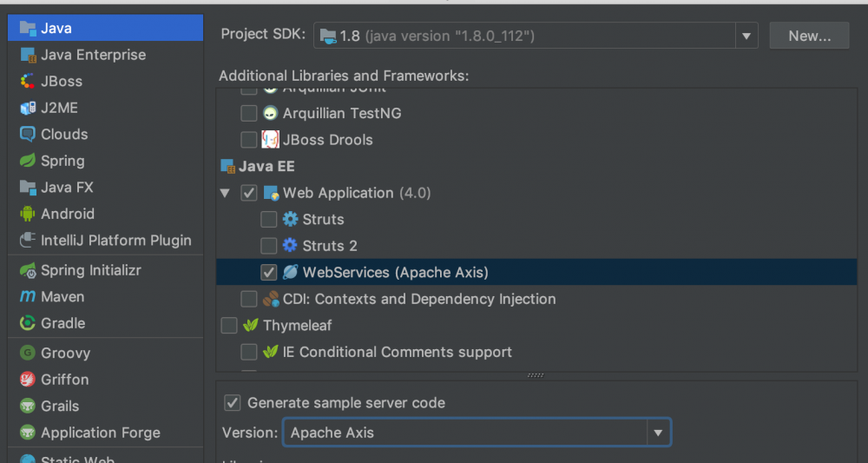The height and width of the screenshot is (463, 868).
Task: Enable IE Conditional Comments support checkbox
Action: click(248, 352)
